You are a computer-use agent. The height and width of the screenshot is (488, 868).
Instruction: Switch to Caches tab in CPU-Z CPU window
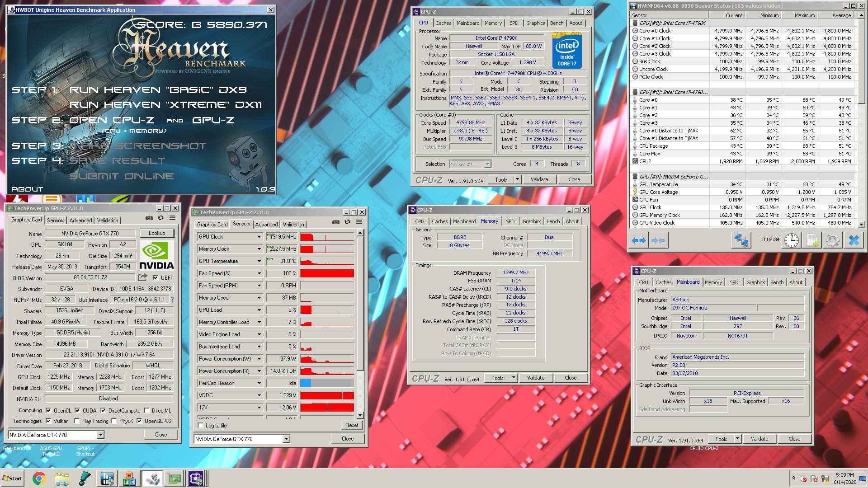tap(443, 23)
